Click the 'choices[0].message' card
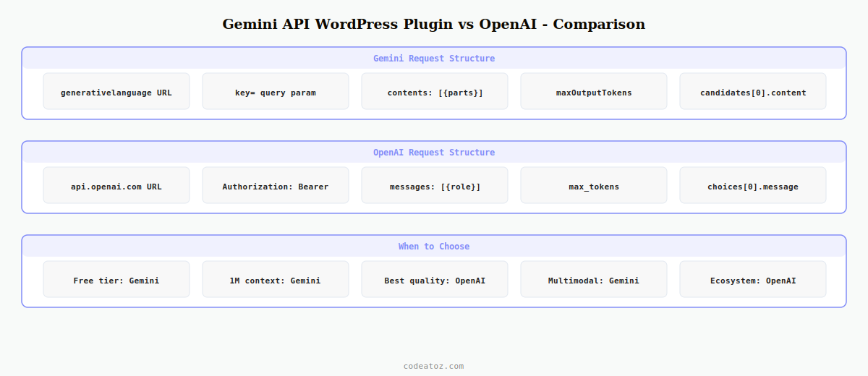Image resolution: width=868 pixels, height=376 pixels. 753,185
